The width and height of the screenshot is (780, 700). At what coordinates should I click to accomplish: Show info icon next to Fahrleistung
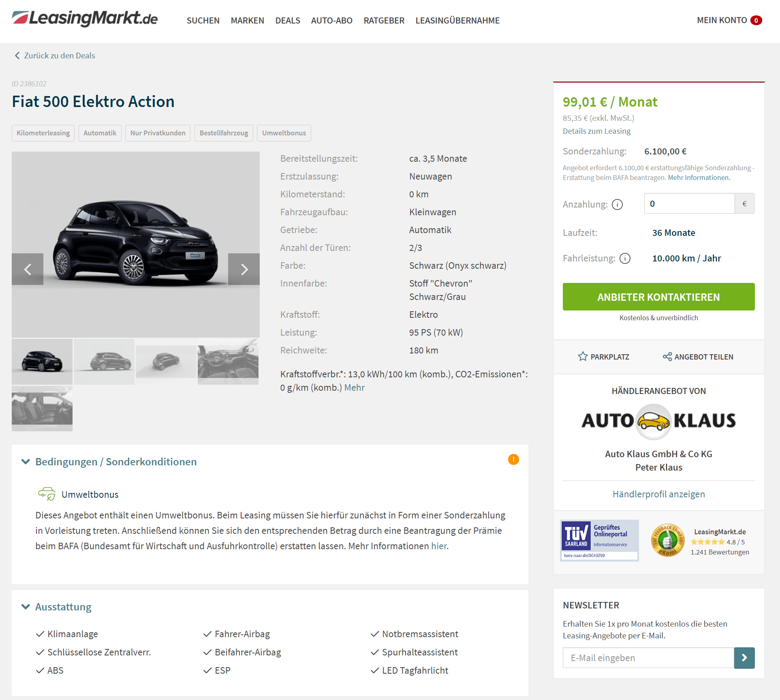[625, 258]
